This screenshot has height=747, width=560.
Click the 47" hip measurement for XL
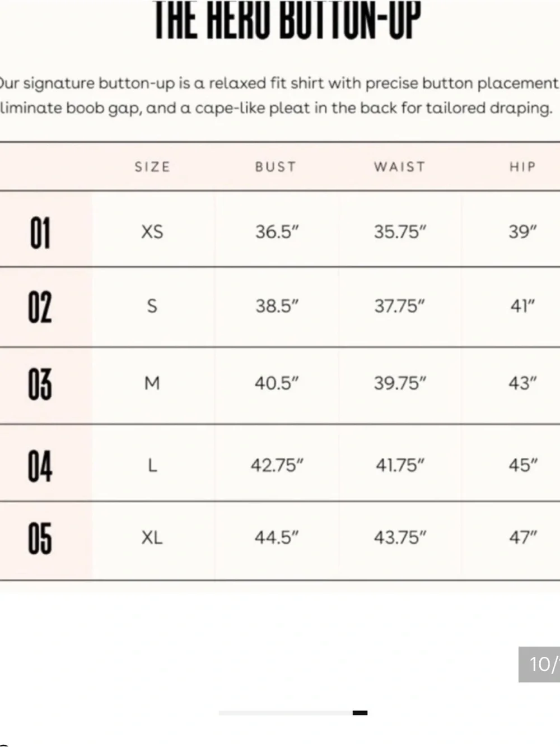coord(523,537)
